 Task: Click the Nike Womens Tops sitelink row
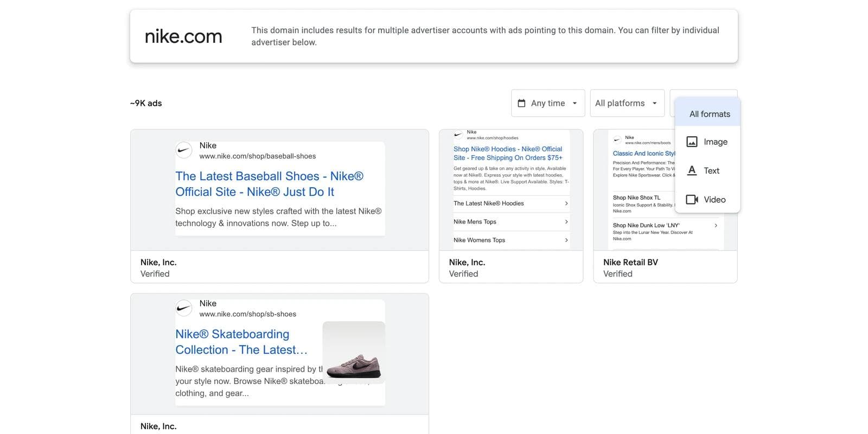[x=511, y=240]
